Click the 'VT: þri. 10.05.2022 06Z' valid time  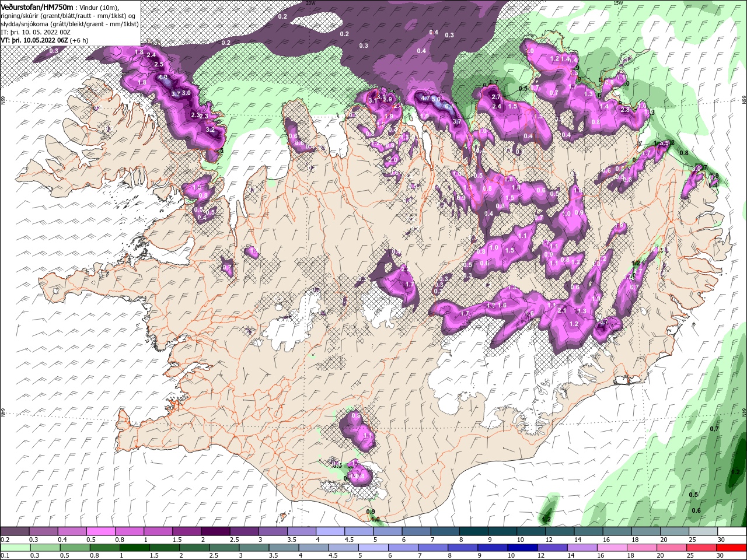[34, 40]
